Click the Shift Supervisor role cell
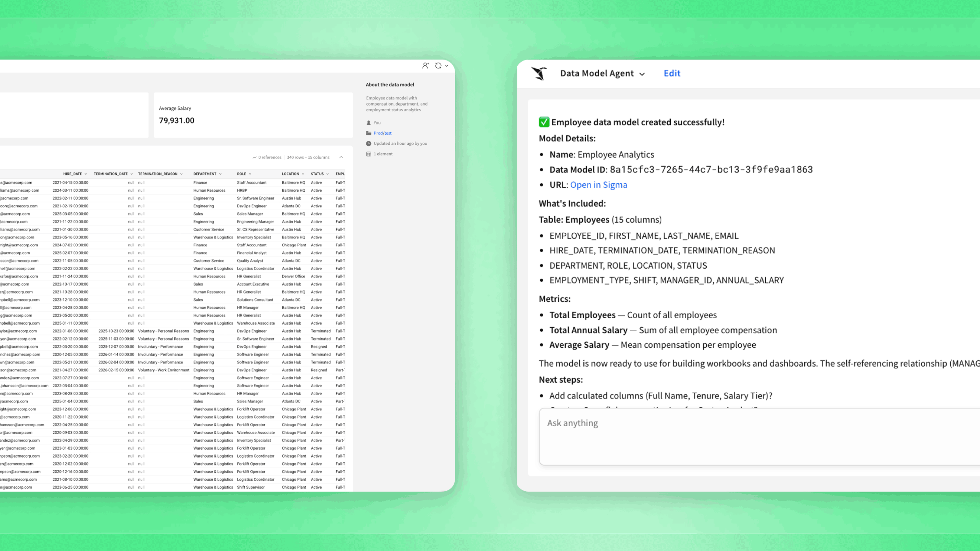This screenshot has height=551, width=980. (251, 487)
